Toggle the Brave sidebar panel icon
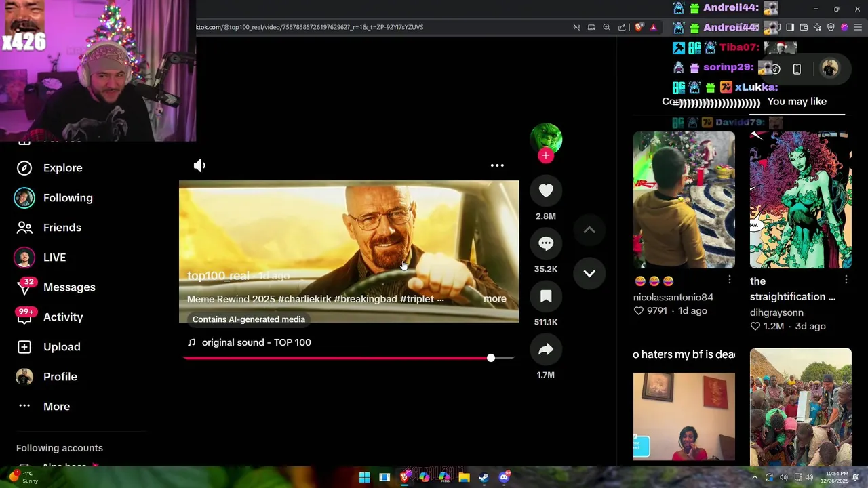This screenshot has width=868, height=488. coord(790,27)
